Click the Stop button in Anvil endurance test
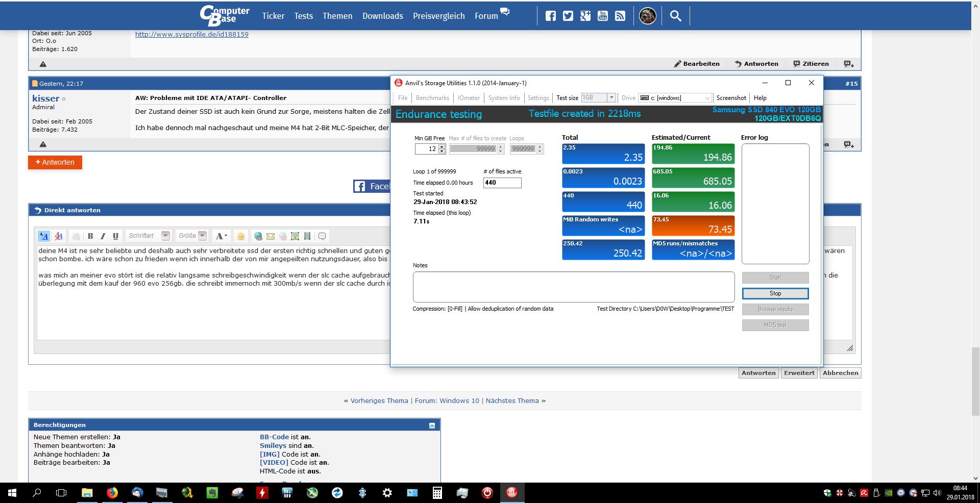This screenshot has height=503, width=980. (x=775, y=293)
